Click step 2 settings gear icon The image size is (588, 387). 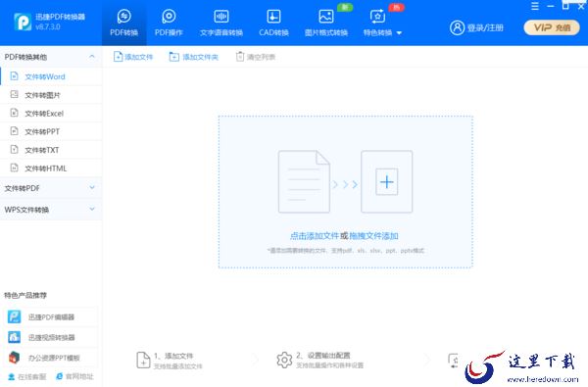point(284,360)
